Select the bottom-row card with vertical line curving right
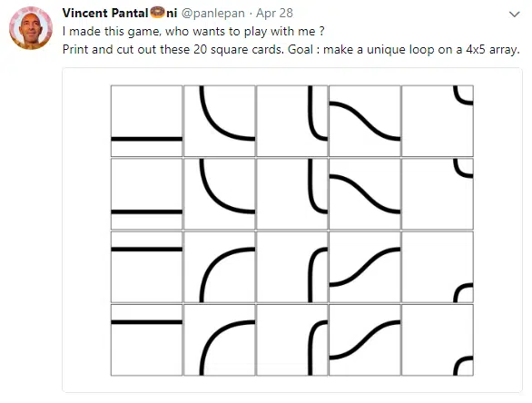The height and width of the screenshot is (403, 532). pyautogui.click(x=292, y=339)
